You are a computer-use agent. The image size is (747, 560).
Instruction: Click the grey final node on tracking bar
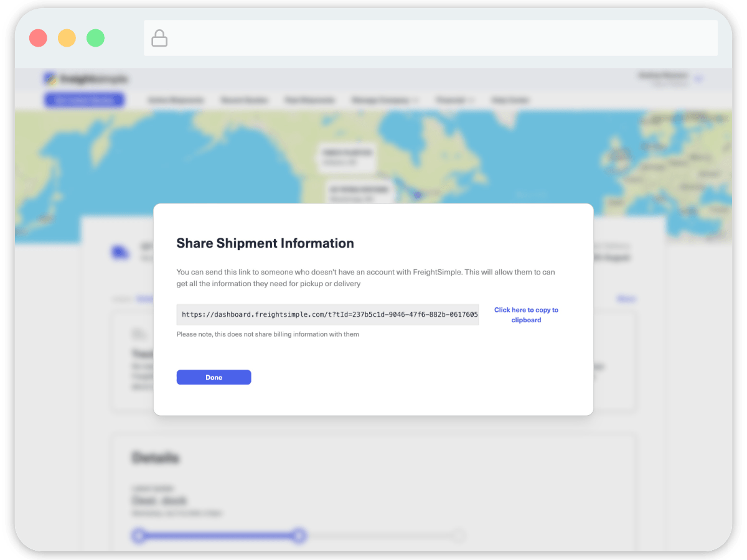[x=459, y=535]
